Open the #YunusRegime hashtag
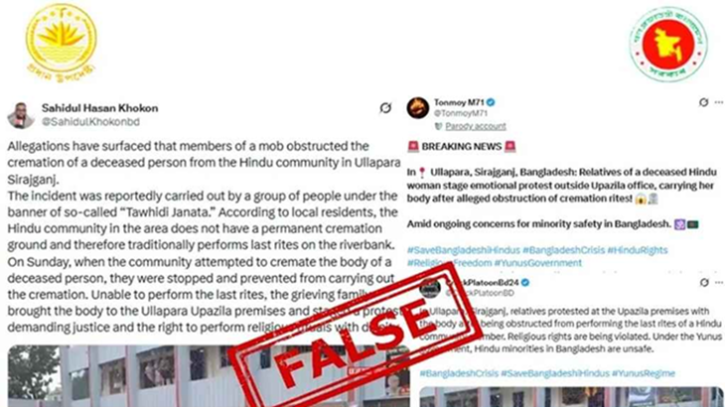The image size is (725, 407). tap(643, 373)
